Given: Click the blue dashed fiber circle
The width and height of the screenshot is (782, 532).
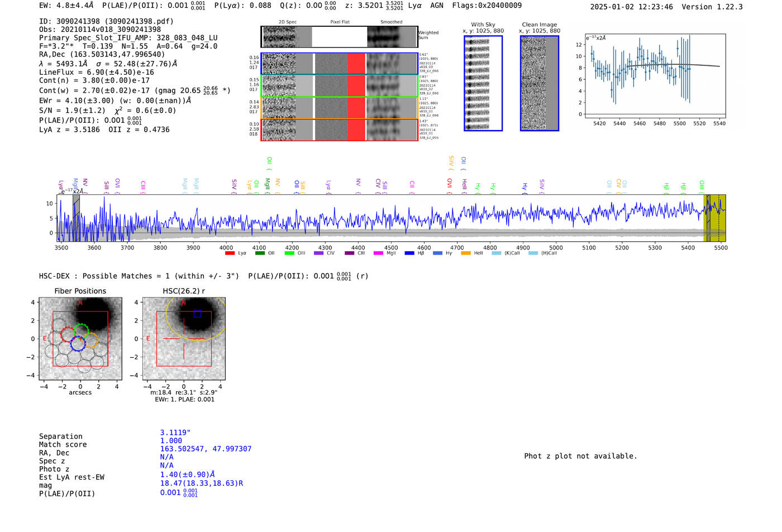Looking at the screenshot, I should [78, 344].
